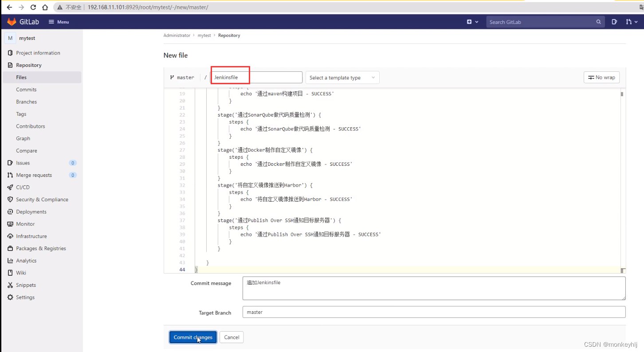The image size is (644, 352).
Task: Click the browser forward arrow
Action: click(21, 7)
